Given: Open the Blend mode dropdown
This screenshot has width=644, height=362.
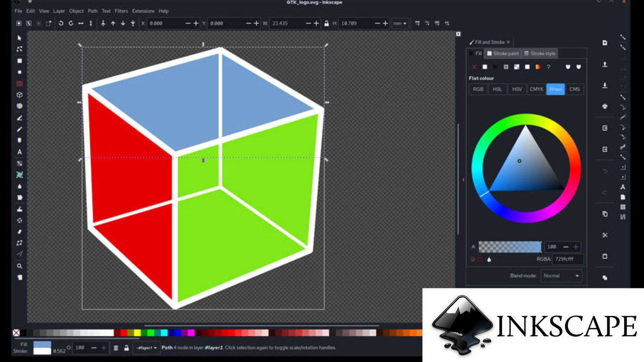Looking at the screenshot, I should click(x=561, y=276).
